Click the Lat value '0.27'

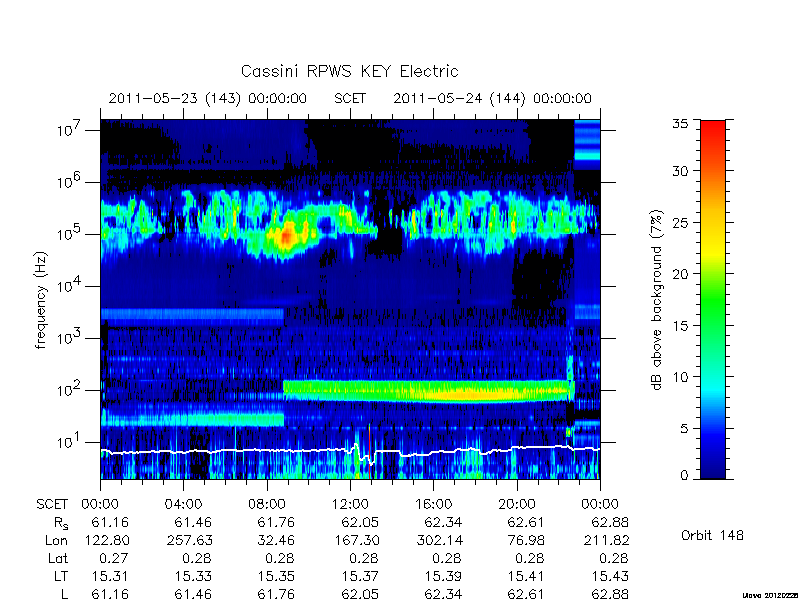[114, 559]
